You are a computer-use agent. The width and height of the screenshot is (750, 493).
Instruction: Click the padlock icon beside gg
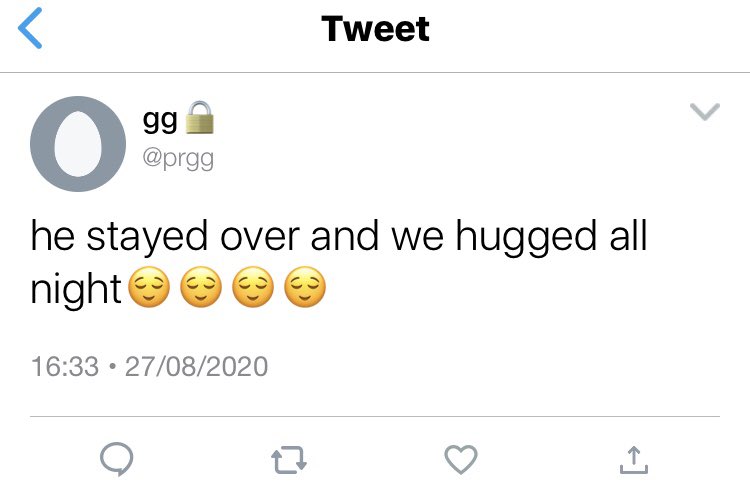pyautogui.click(x=199, y=118)
